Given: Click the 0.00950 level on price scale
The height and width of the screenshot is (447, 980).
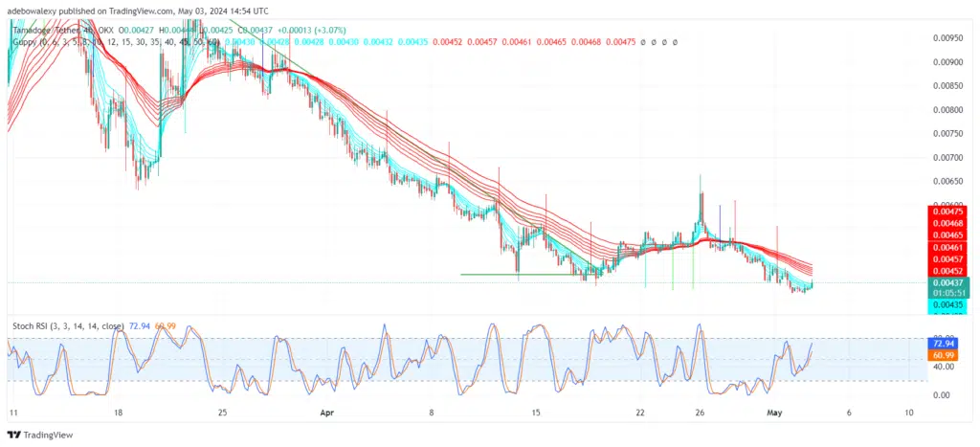Looking at the screenshot, I should [x=947, y=38].
